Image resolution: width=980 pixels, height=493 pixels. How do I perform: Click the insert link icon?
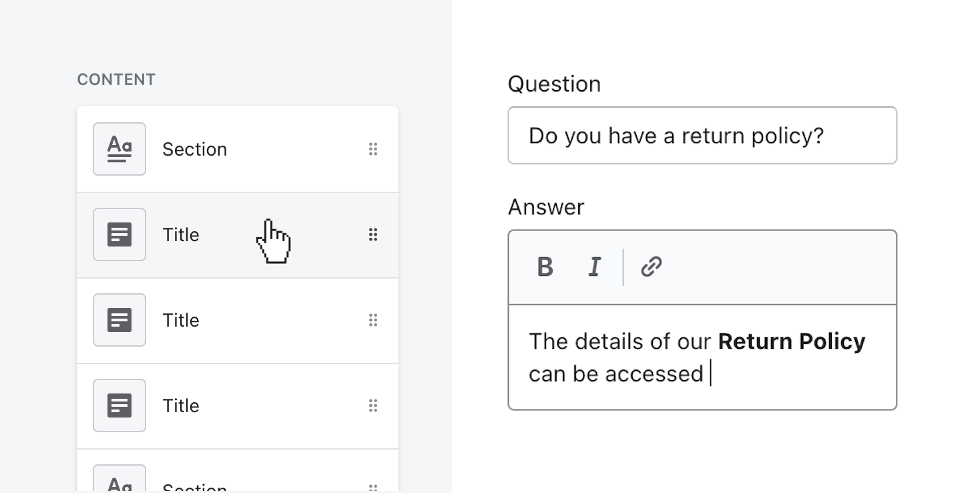coord(651,267)
